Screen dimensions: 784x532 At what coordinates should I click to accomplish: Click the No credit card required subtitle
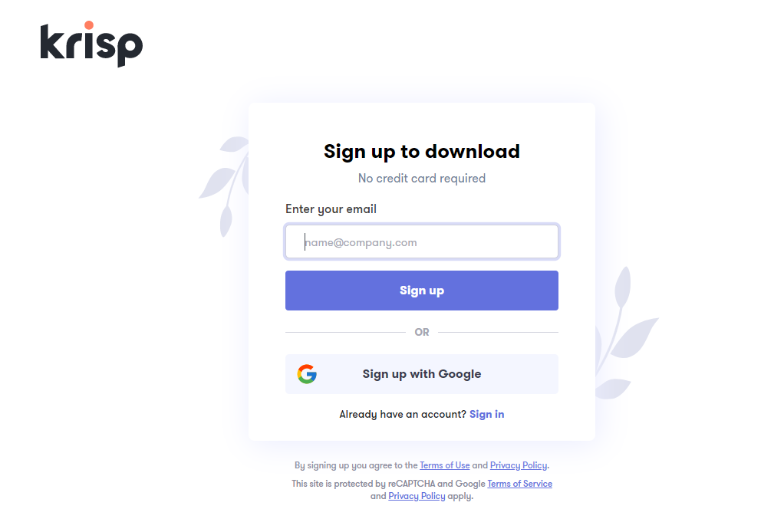(421, 179)
